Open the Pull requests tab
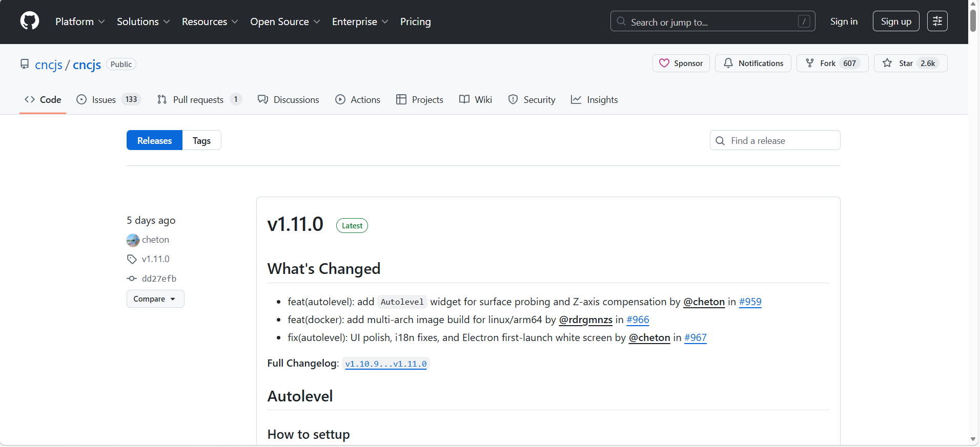The height and width of the screenshot is (447, 980). [198, 100]
